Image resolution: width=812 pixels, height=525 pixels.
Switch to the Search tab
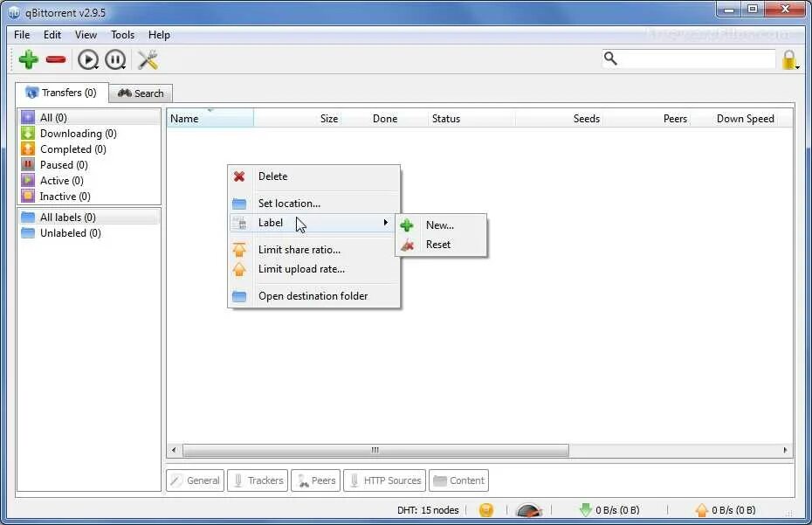(x=141, y=93)
